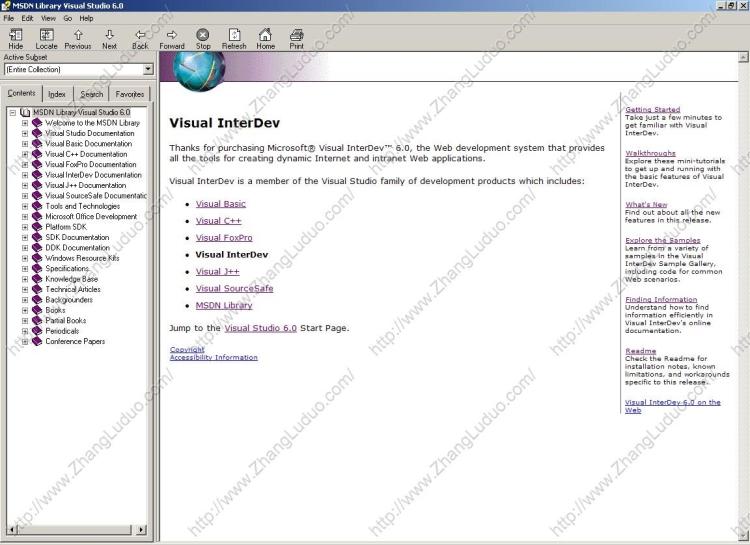The height and width of the screenshot is (545, 750).
Task: Click contents pane horizontal scrollbar right arrow
Action: tap(141, 530)
